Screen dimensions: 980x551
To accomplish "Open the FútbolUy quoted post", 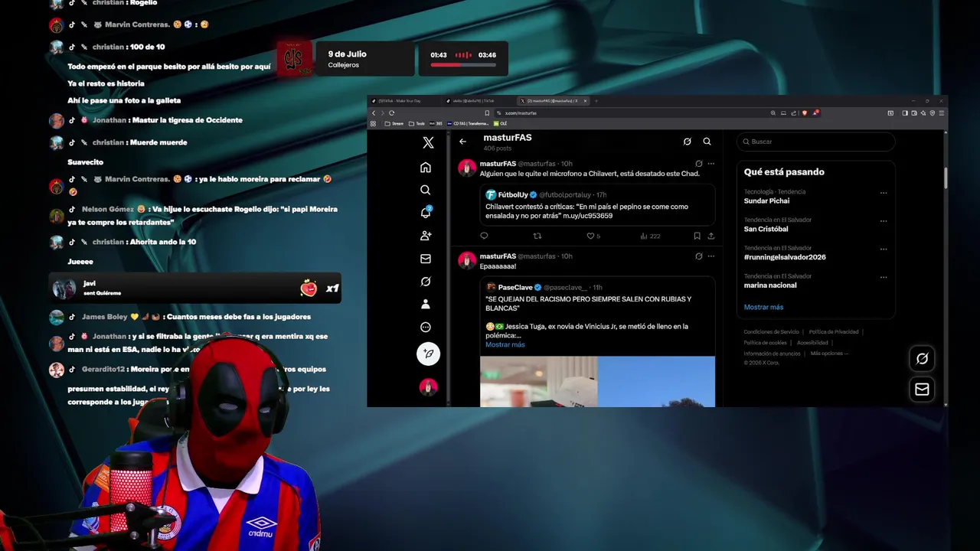I will click(x=597, y=205).
